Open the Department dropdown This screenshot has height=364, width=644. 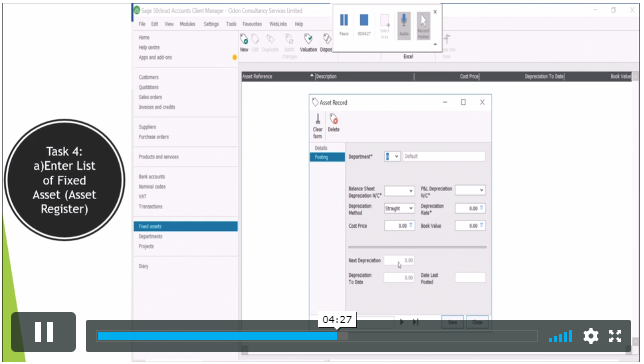396,157
